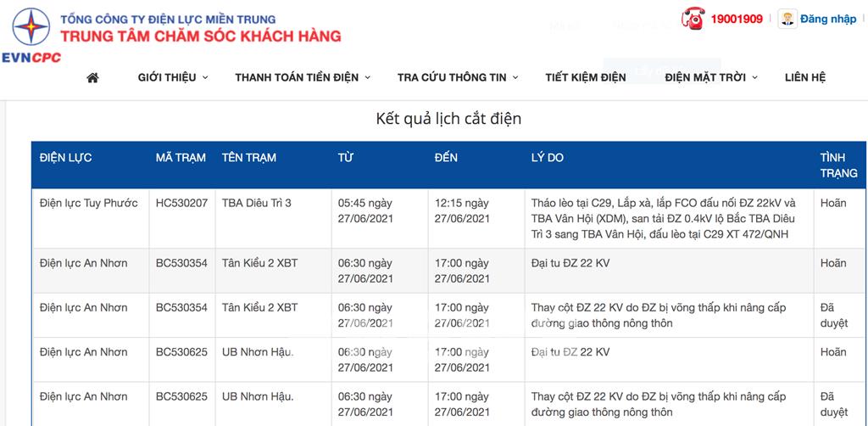
Task: Open the TRA CỨU THÔNG TIN dropdown
Action: click(458, 77)
